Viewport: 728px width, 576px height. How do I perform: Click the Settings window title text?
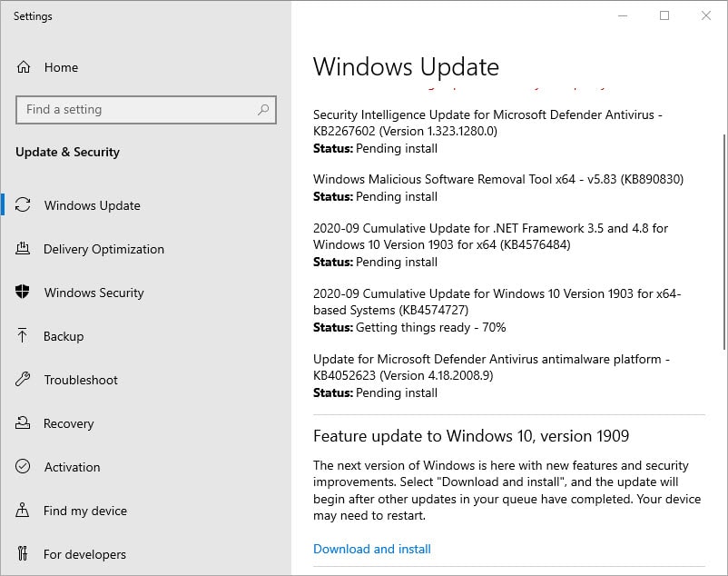33,16
